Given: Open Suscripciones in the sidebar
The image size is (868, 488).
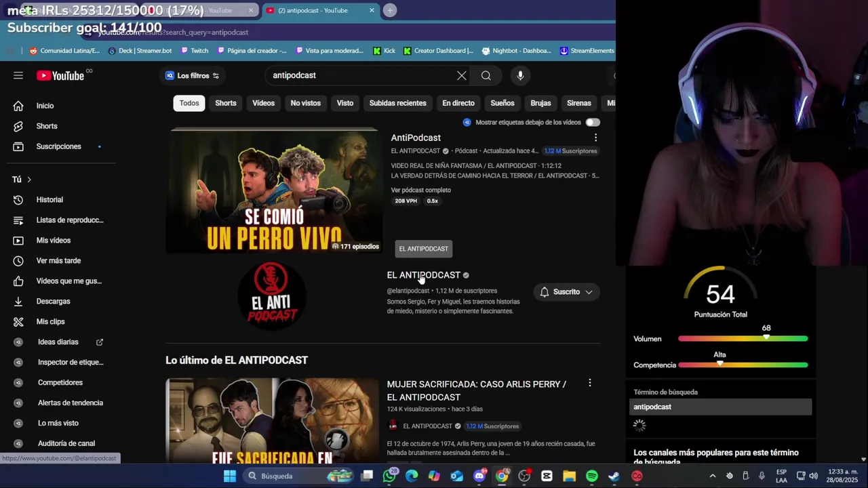Looking at the screenshot, I should click(58, 146).
